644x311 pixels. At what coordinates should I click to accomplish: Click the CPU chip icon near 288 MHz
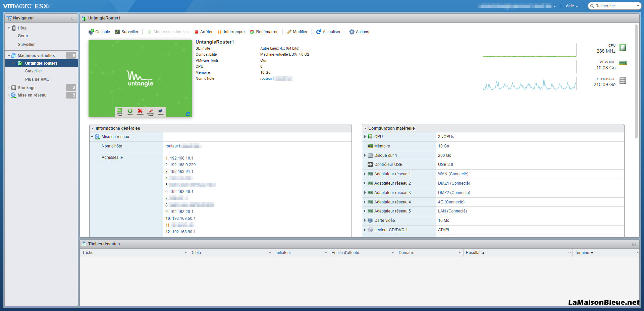click(623, 47)
